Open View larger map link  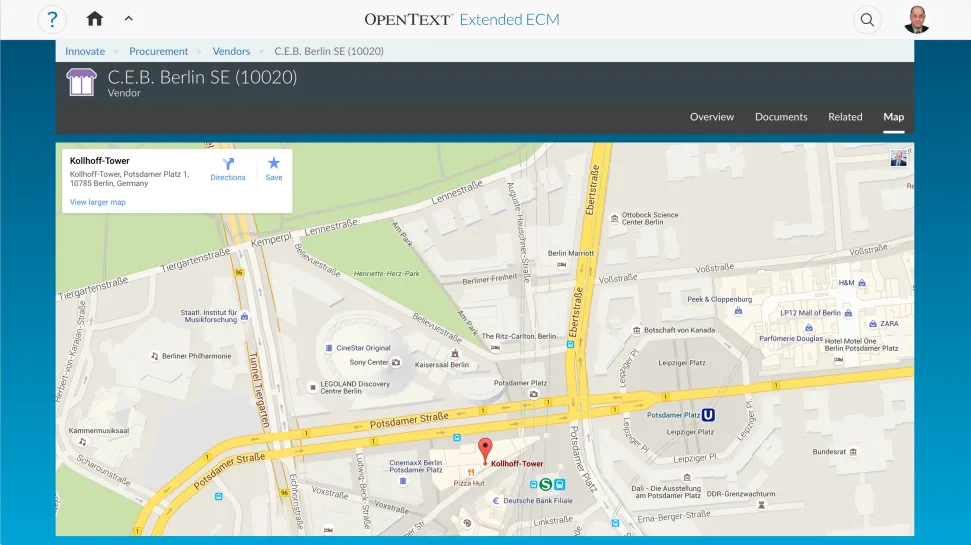98,202
